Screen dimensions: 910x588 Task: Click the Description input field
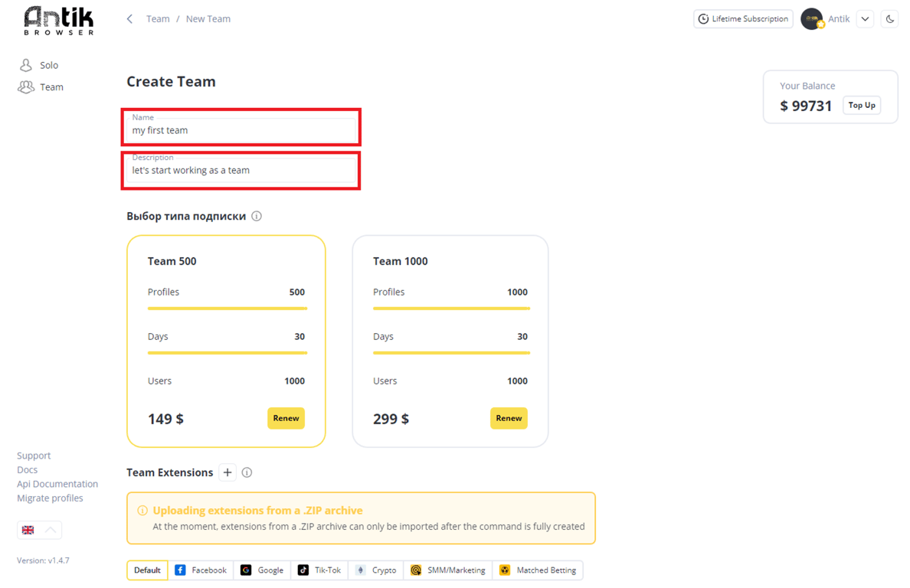coord(241,170)
